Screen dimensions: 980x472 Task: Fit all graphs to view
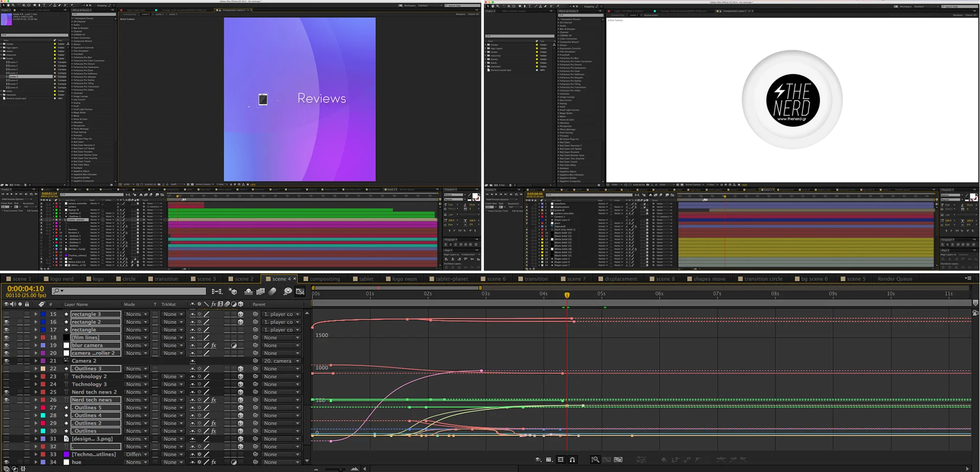click(618, 460)
